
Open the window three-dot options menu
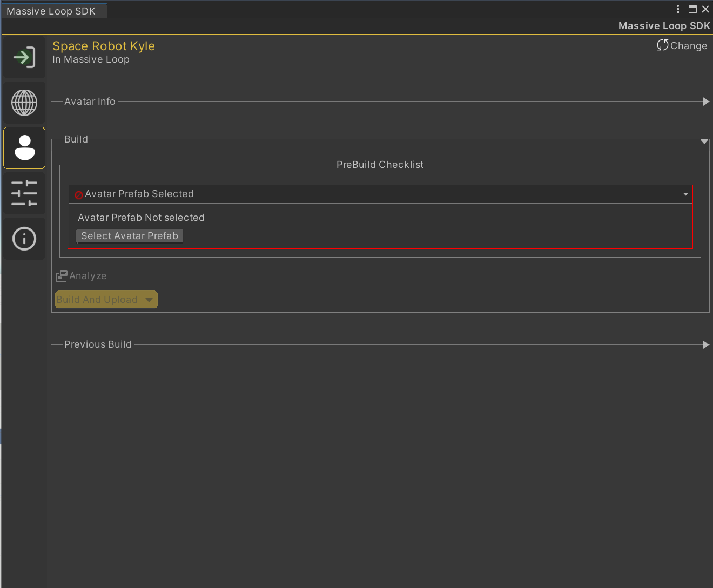pos(678,9)
